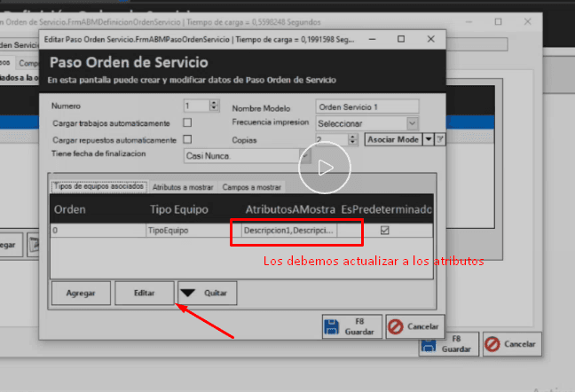
Task: Enable Cargar repuestos automaticamente checkbox
Action: tap(187, 139)
